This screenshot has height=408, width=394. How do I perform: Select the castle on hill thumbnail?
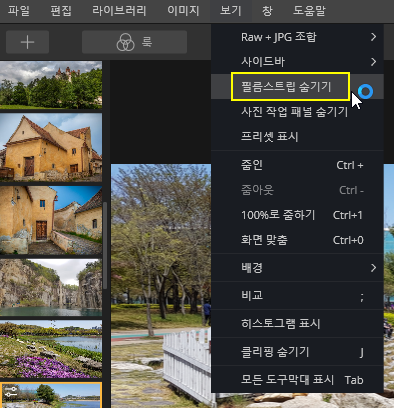click(51, 85)
